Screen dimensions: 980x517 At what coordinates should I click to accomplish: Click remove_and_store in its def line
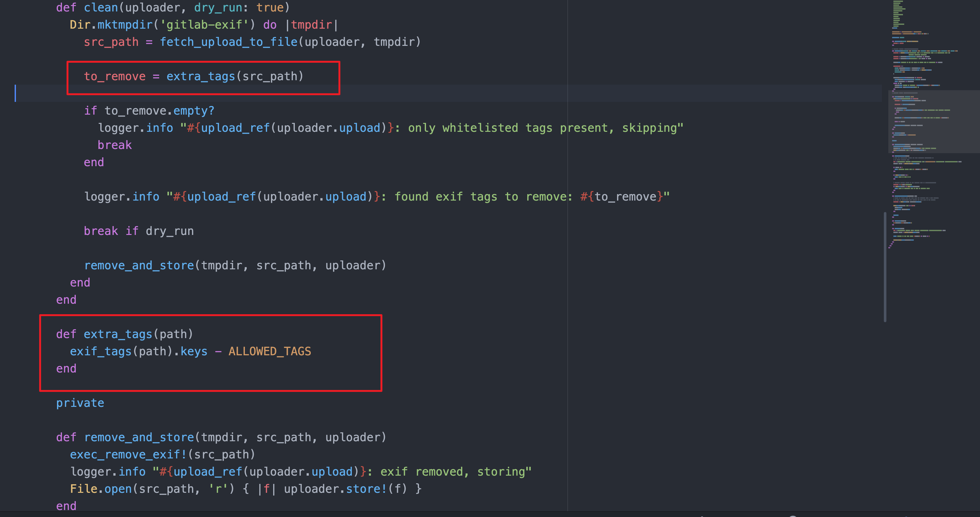pos(139,437)
